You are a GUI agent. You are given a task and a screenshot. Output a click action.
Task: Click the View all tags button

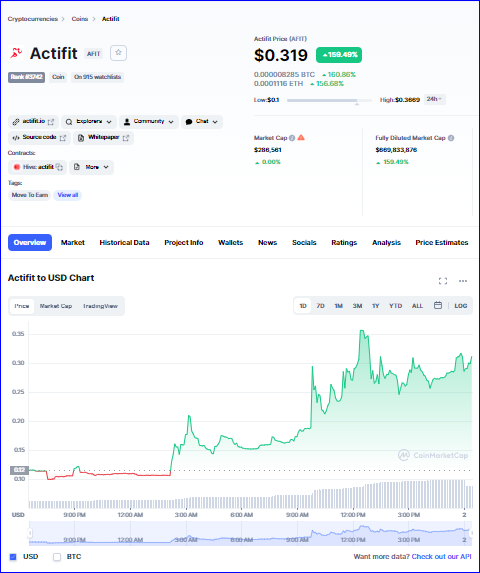point(68,195)
